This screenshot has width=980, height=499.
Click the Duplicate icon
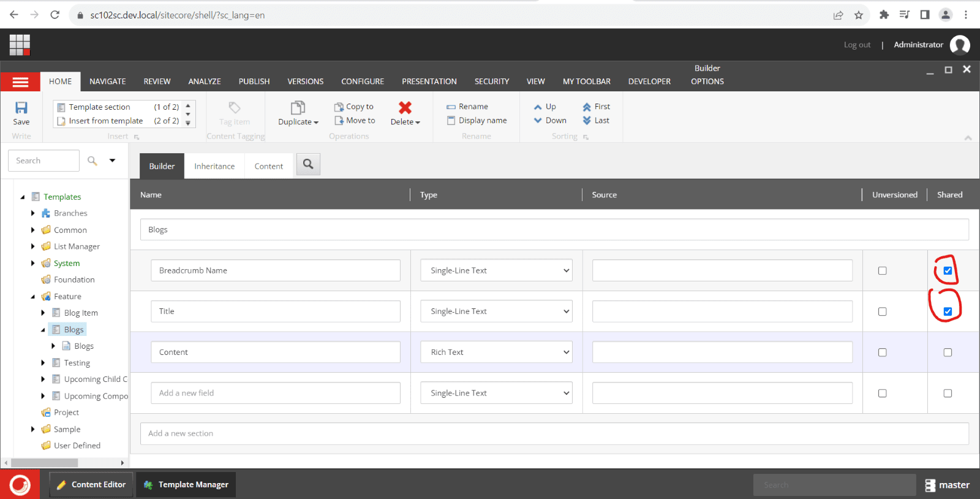(x=298, y=108)
